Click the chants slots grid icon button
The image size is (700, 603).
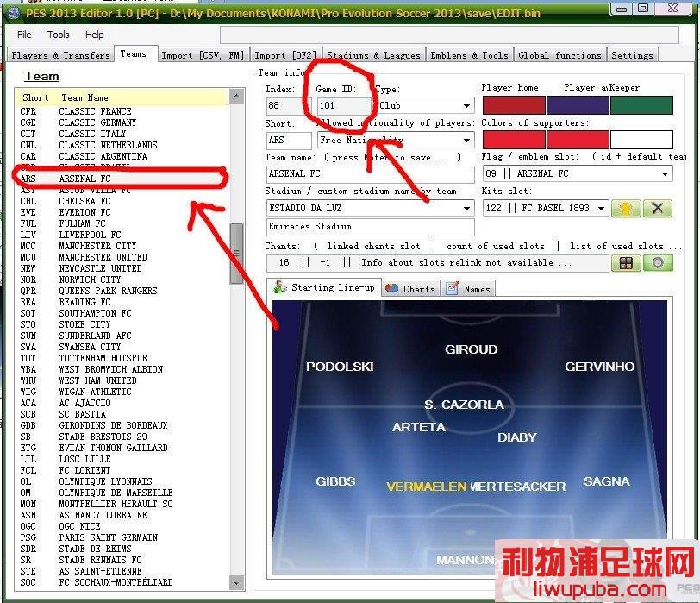(626, 263)
